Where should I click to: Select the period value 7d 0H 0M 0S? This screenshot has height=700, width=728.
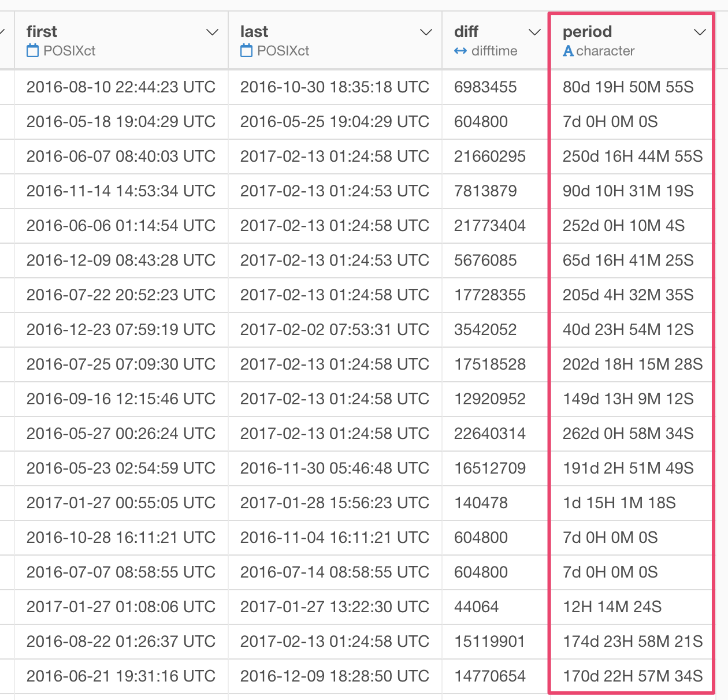coord(610,122)
